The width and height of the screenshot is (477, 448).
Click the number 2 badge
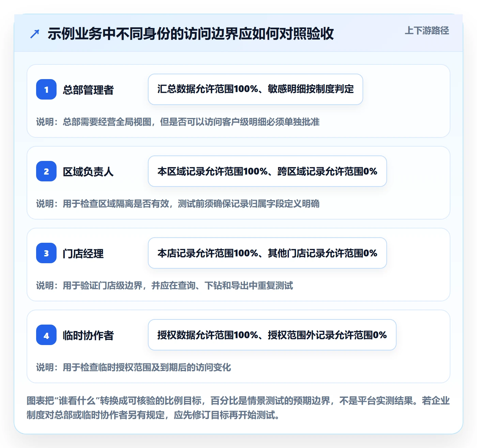click(x=46, y=171)
